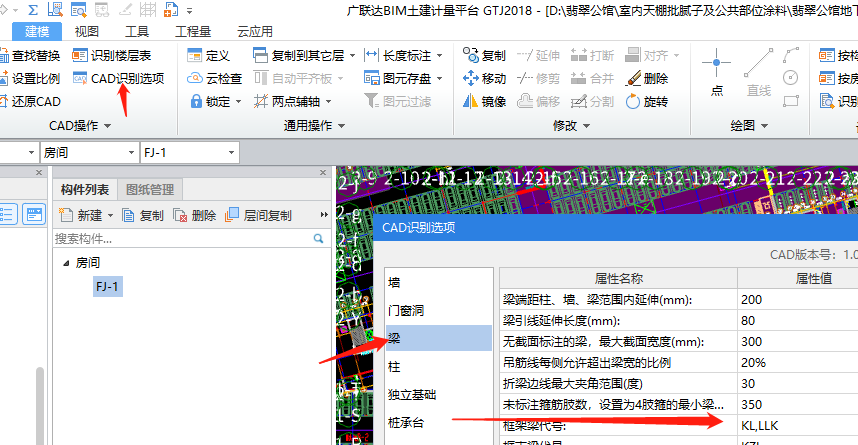
Task: Click the 框架梁代号 value KL,LLK
Action: pos(760,425)
